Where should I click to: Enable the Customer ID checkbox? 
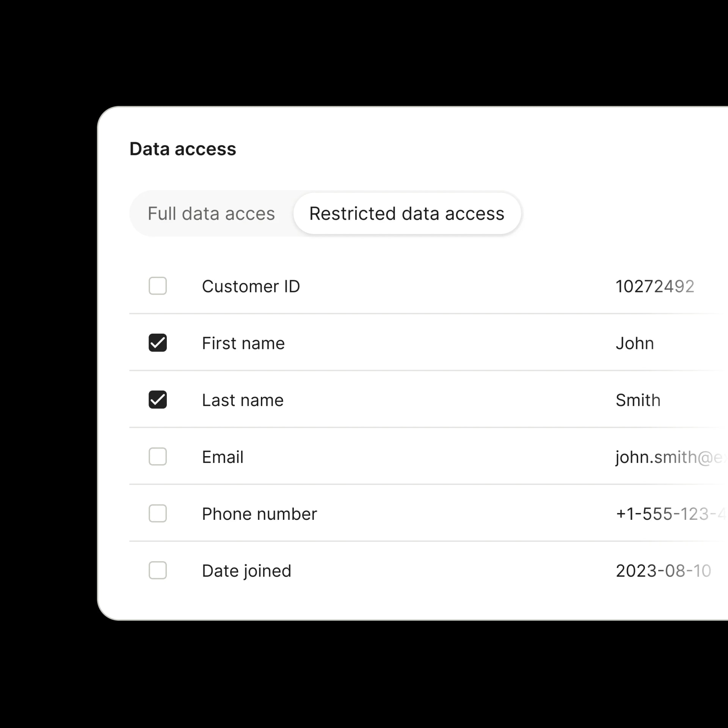158,286
